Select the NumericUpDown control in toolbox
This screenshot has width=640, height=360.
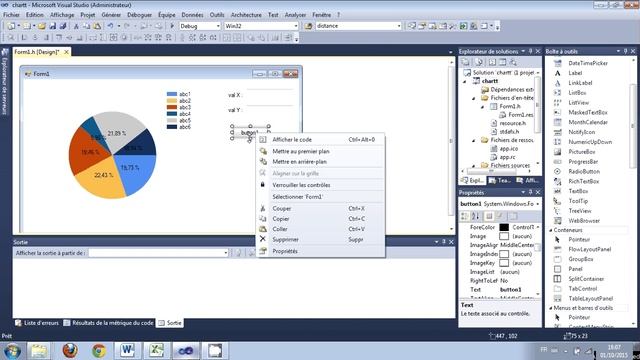pos(590,142)
